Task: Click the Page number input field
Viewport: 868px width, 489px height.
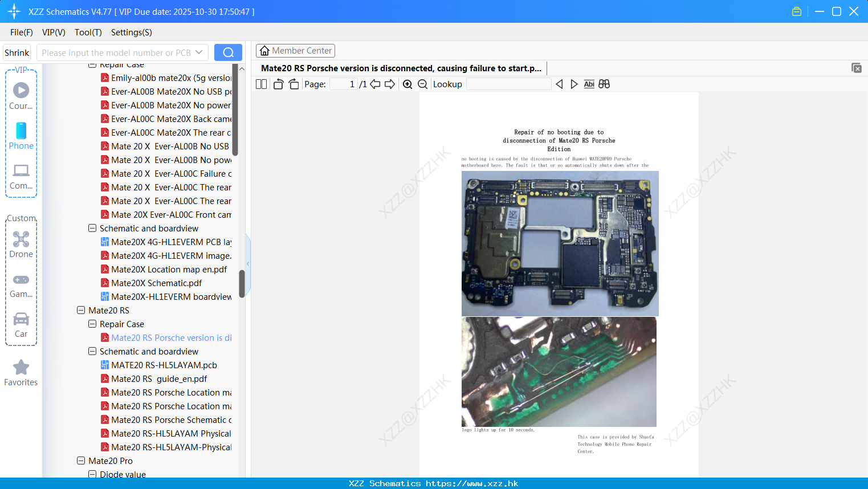Action: click(344, 84)
